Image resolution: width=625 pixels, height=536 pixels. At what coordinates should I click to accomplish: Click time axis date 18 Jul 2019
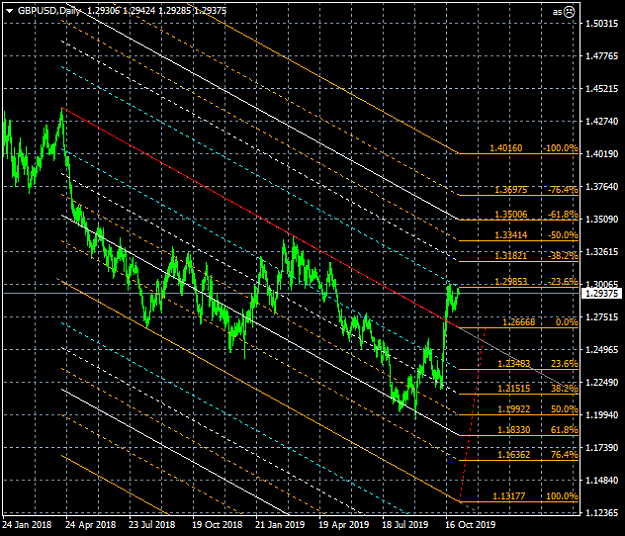point(405,525)
